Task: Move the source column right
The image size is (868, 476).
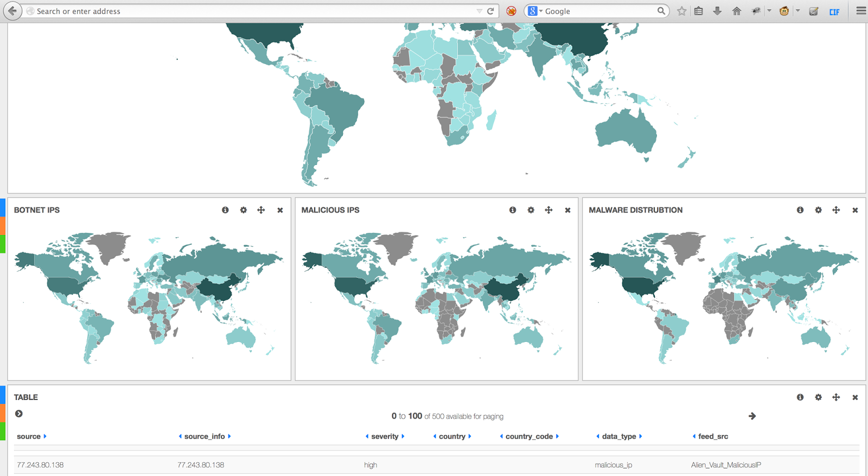Action: click(45, 436)
